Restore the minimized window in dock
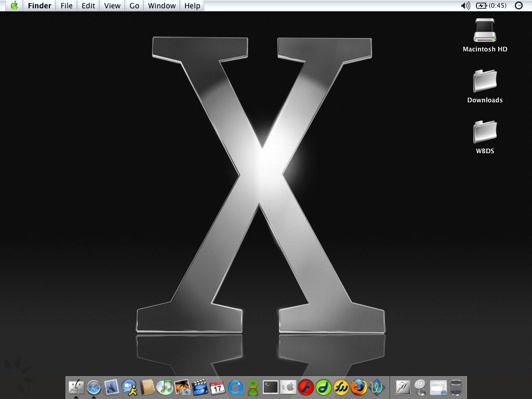Image resolution: width=532 pixels, height=399 pixels. [x=438, y=388]
